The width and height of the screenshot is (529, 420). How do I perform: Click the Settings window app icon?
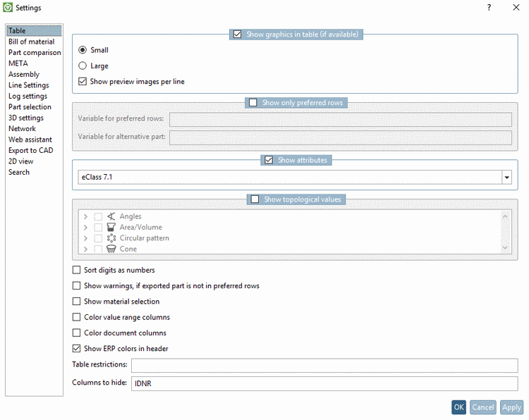[x=8, y=8]
